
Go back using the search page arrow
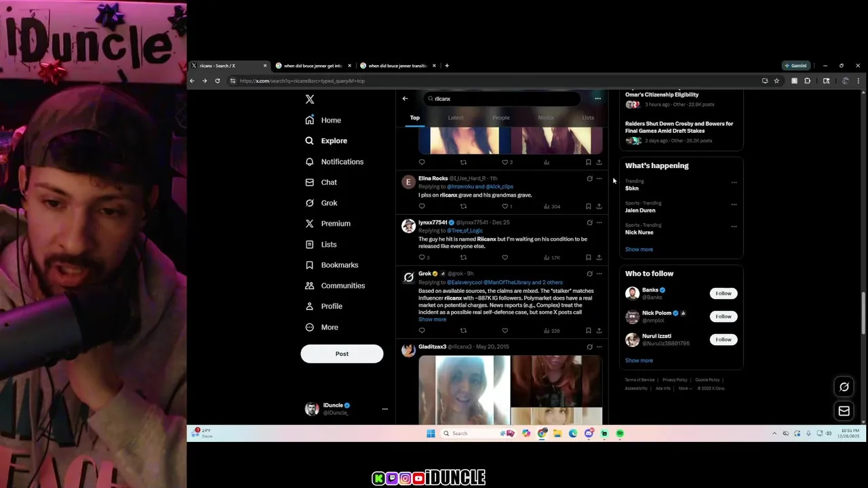tap(405, 98)
